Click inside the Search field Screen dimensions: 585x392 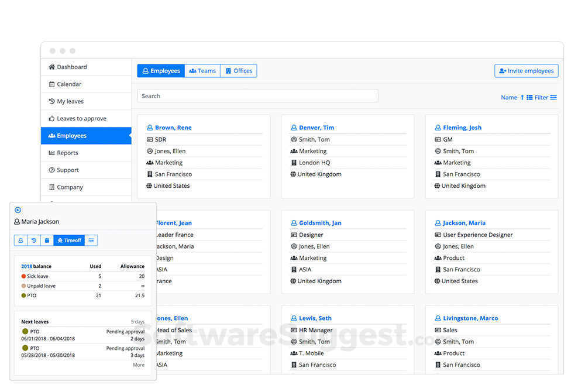pos(257,95)
